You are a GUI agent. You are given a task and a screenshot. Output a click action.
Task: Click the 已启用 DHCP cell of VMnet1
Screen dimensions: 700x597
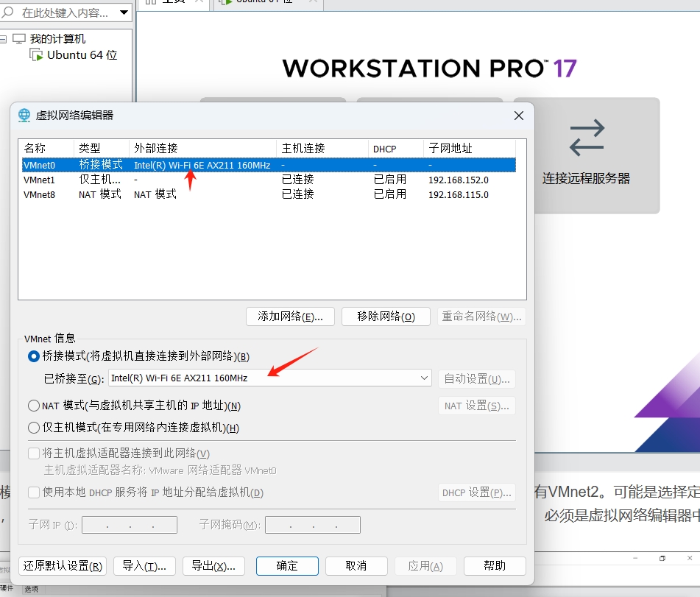390,180
